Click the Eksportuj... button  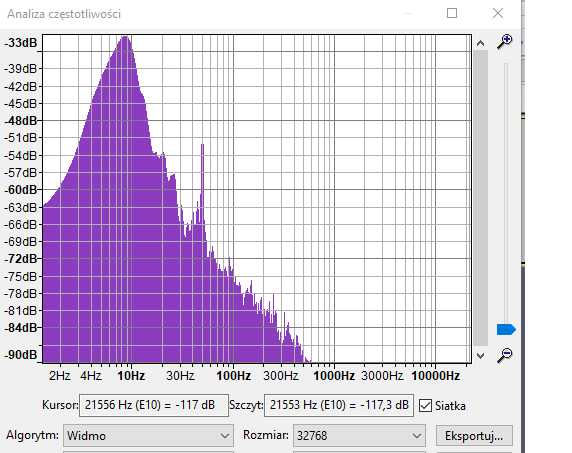coord(474,435)
